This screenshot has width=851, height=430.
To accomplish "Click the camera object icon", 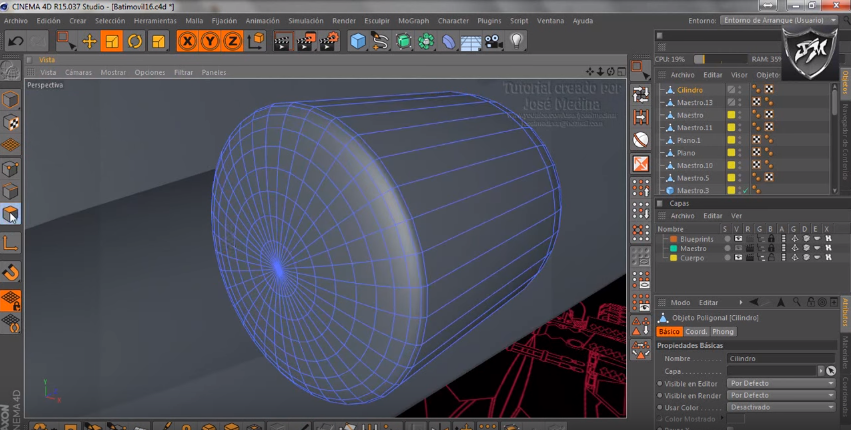I will (493, 41).
